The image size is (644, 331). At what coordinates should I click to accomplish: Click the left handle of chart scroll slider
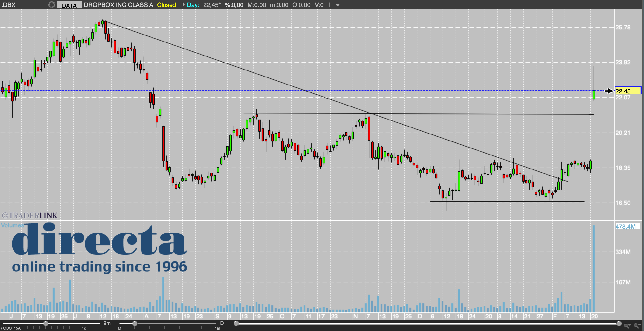tap(236, 324)
